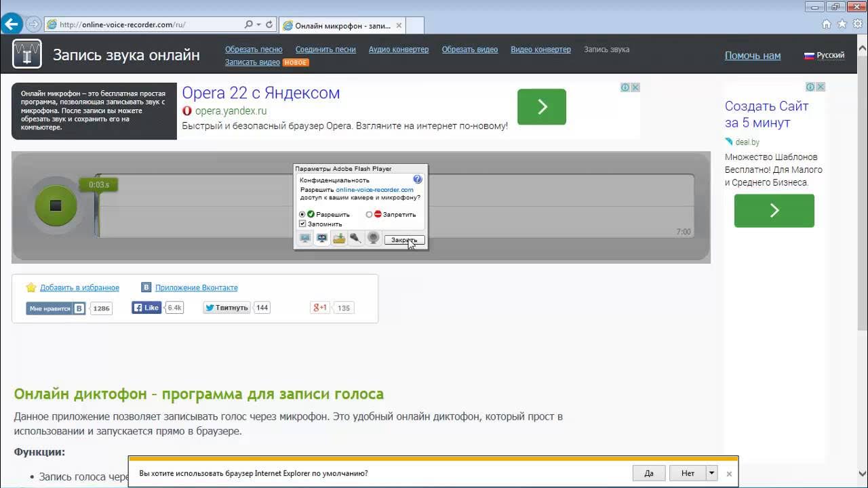Click the browser Home icon
Image resolution: width=868 pixels, height=488 pixels.
point(827,24)
